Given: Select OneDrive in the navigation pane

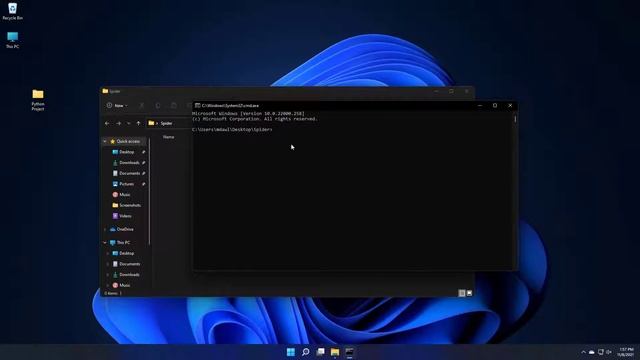Looking at the screenshot, I should [x=124, y=229].
